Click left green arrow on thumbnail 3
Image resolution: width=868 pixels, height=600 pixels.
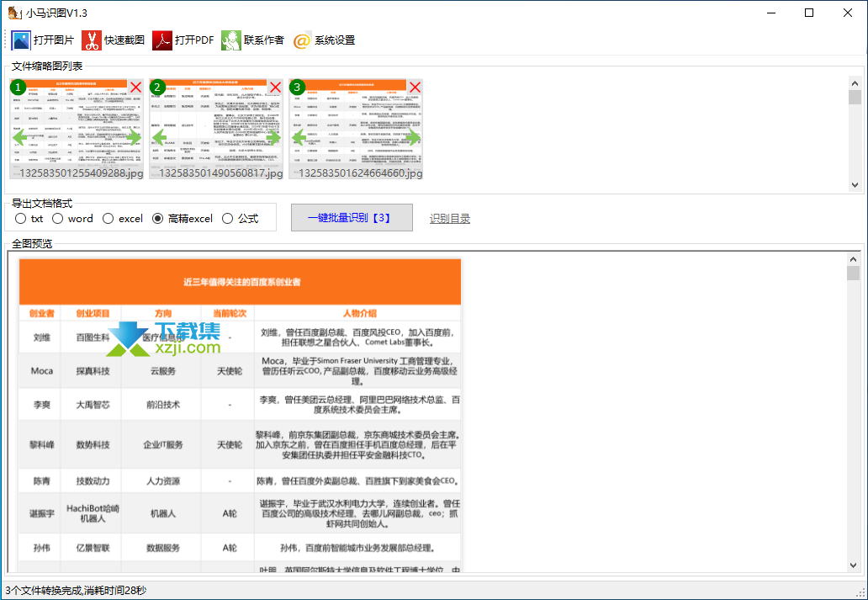[299, 137]
